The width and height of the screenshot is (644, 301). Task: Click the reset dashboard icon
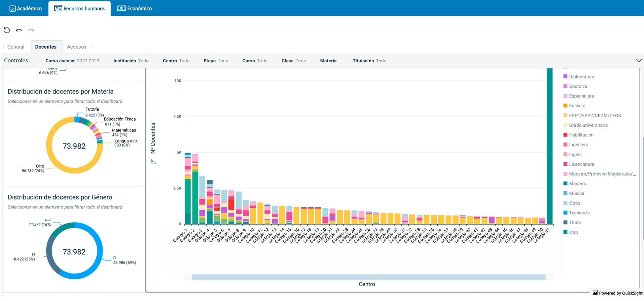(7, 30)
